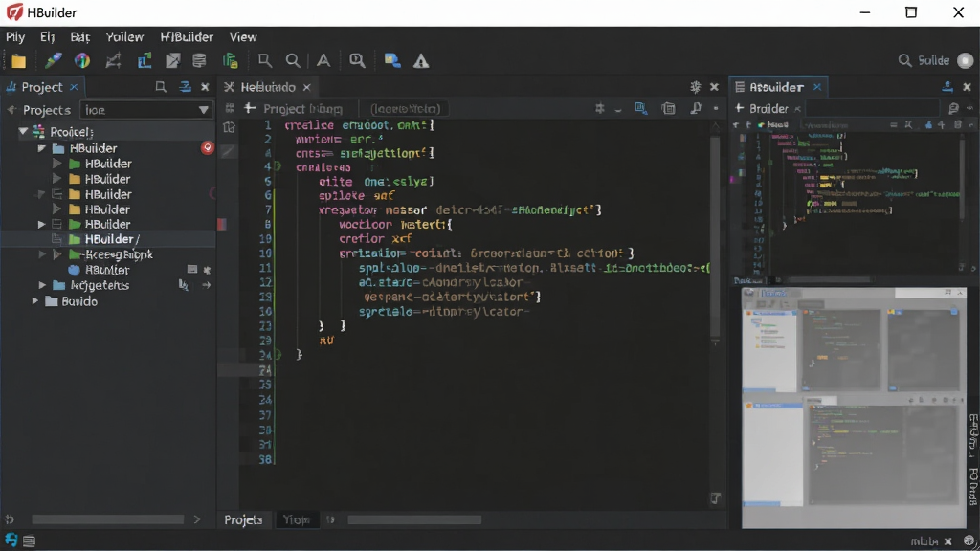
Task: Open the blue picture chat icon in the toolbar
Action: pos(391,60)
